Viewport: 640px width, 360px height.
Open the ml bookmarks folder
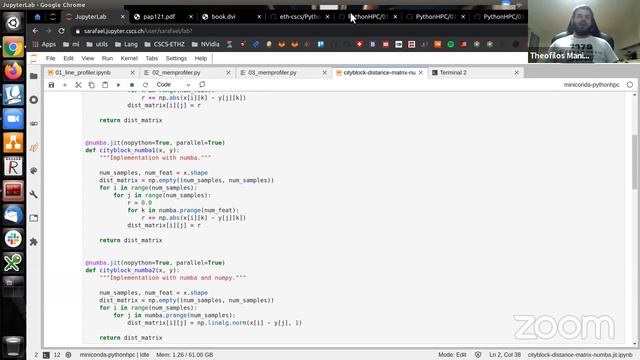tap(71, 44)
